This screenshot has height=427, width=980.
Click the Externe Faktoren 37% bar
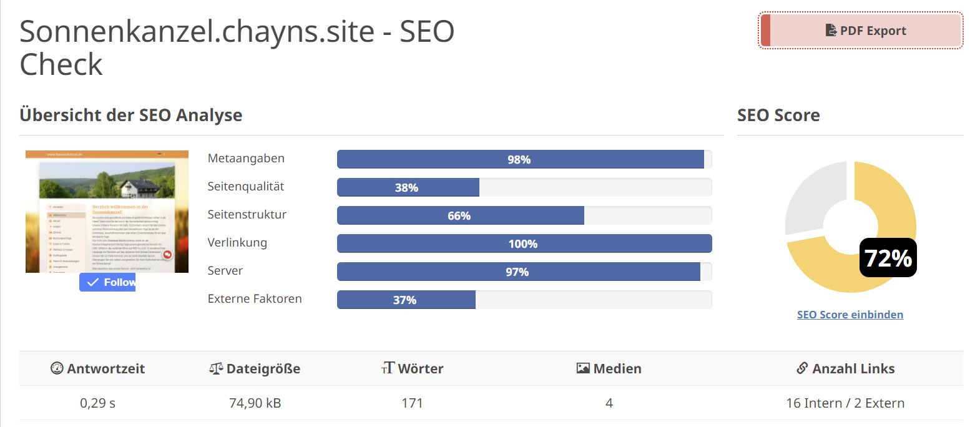pos(524,300)
